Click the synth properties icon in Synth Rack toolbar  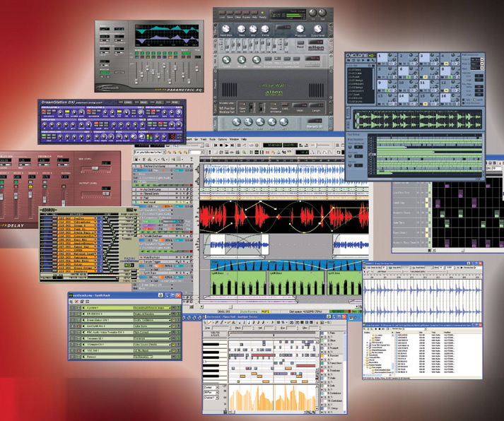[x=82, y=302]
